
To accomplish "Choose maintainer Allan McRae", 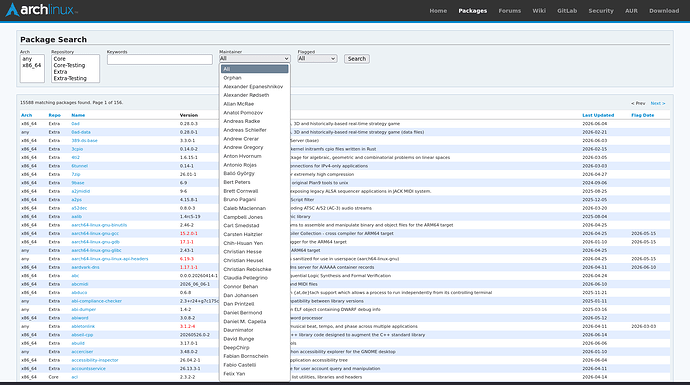I will (254, 104).
